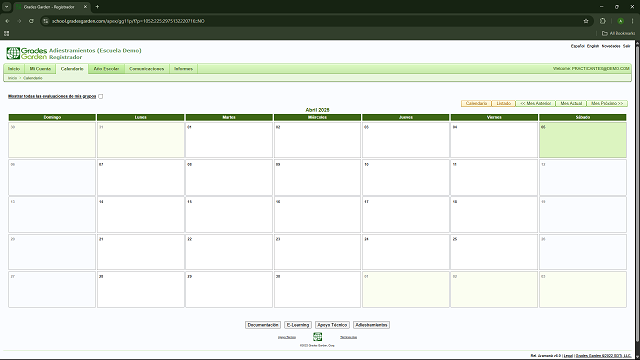Open the Informes tab

(183, 69)
